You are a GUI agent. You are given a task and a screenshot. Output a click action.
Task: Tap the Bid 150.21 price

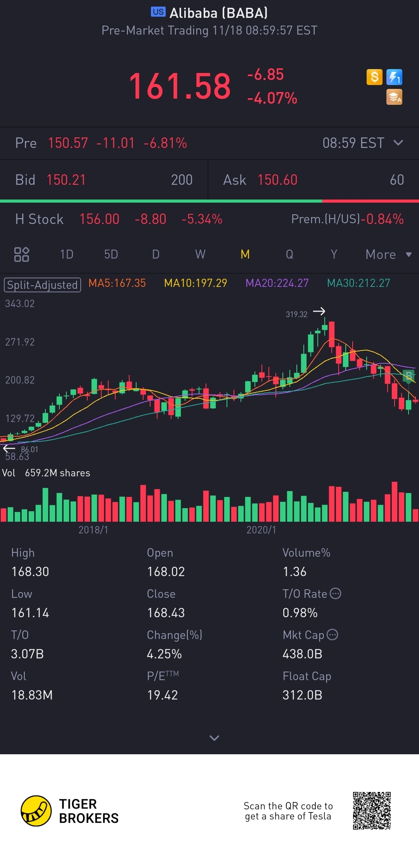[66, 180]
